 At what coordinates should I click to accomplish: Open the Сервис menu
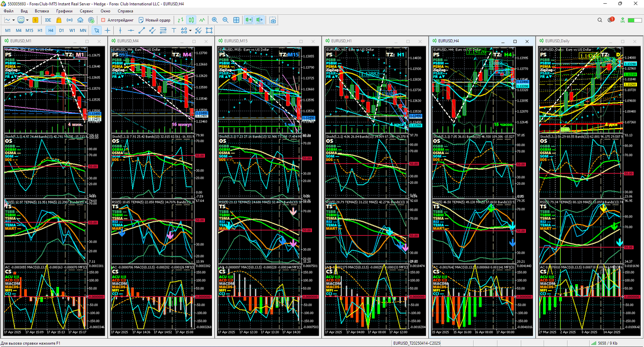pyautogui.click(x=86, y=11)
